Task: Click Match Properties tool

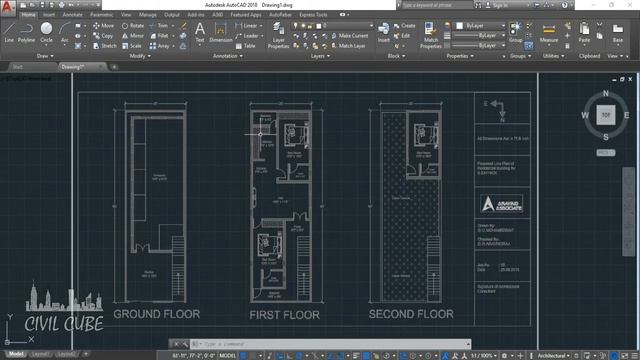Action: pos(431,36)
